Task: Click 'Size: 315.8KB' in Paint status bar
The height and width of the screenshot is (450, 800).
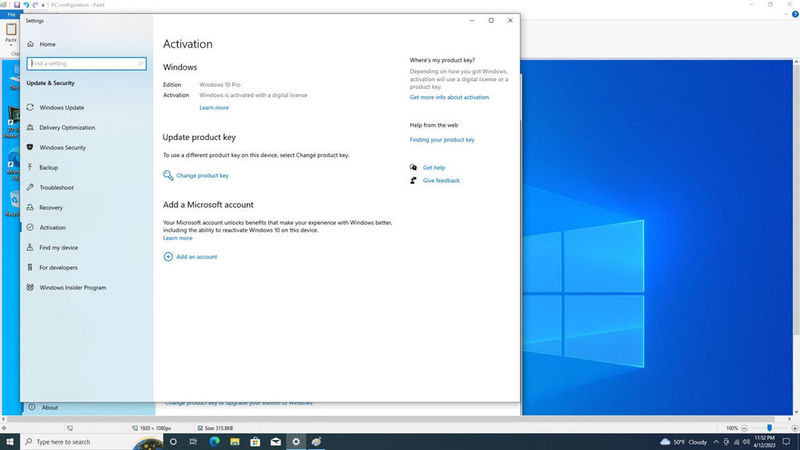Action: tap(219, 428)
